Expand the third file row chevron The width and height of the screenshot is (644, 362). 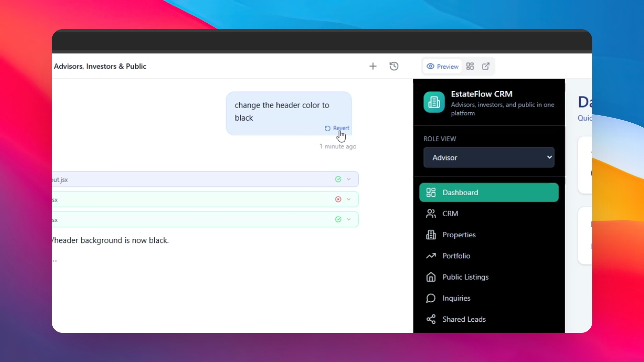click(x=349, y=220)
